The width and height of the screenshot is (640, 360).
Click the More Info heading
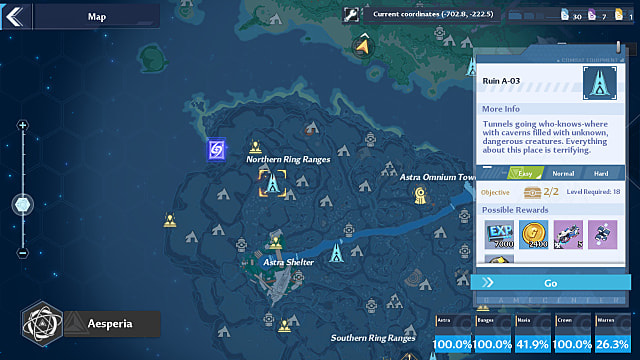click(501, 109)
